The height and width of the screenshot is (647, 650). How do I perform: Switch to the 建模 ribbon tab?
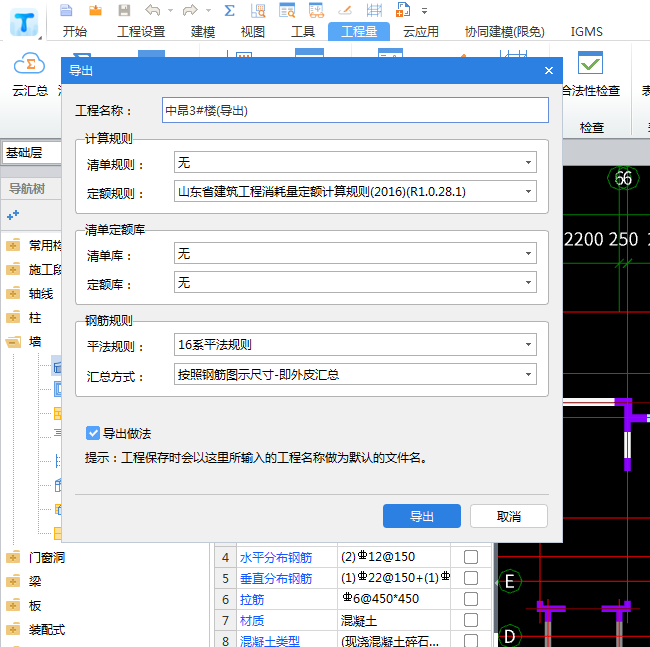point(203,32)
